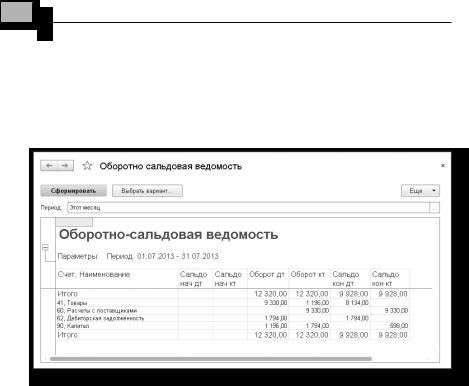
Task: Collapse the report header group toggle
Action: click(x=45, y=247)
